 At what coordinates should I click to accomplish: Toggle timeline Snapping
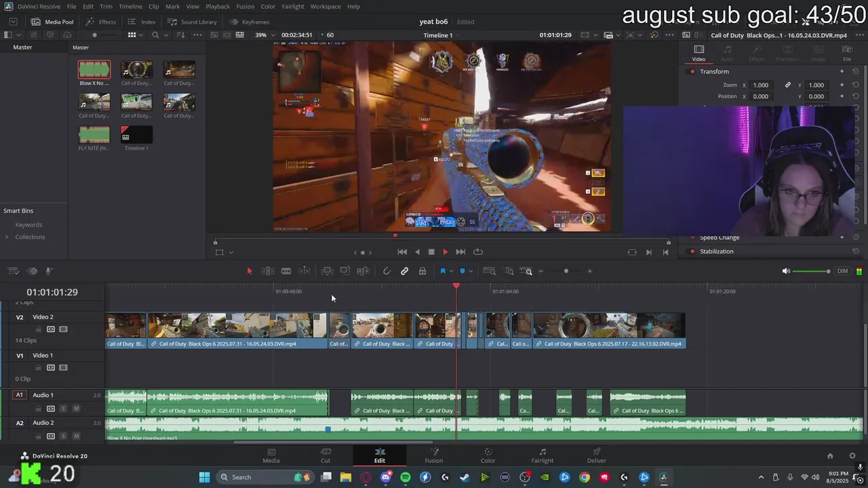click(x=387, y=271)
